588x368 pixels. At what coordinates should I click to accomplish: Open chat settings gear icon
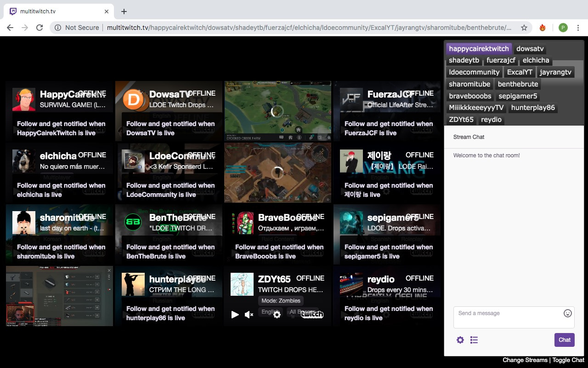click(460, 340)
